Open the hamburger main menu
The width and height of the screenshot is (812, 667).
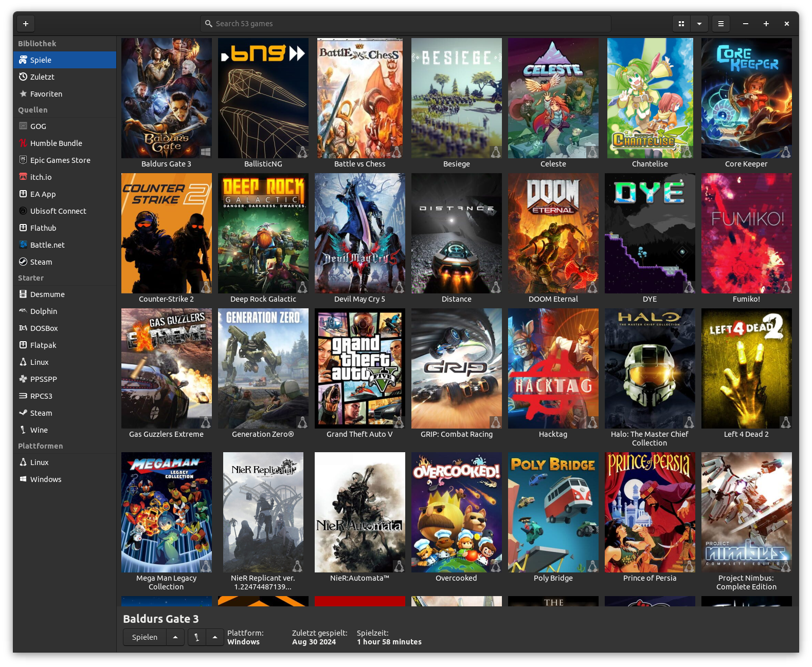pos(721,24)
